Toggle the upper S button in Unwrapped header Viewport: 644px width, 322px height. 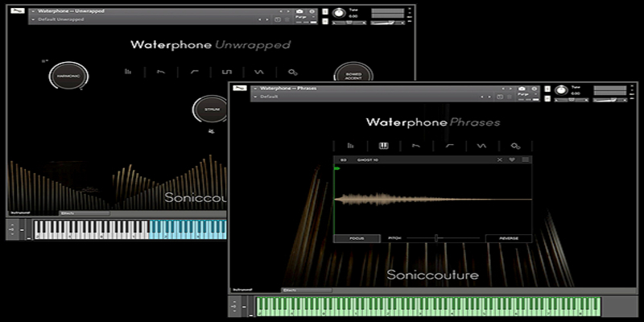[325, 11]
